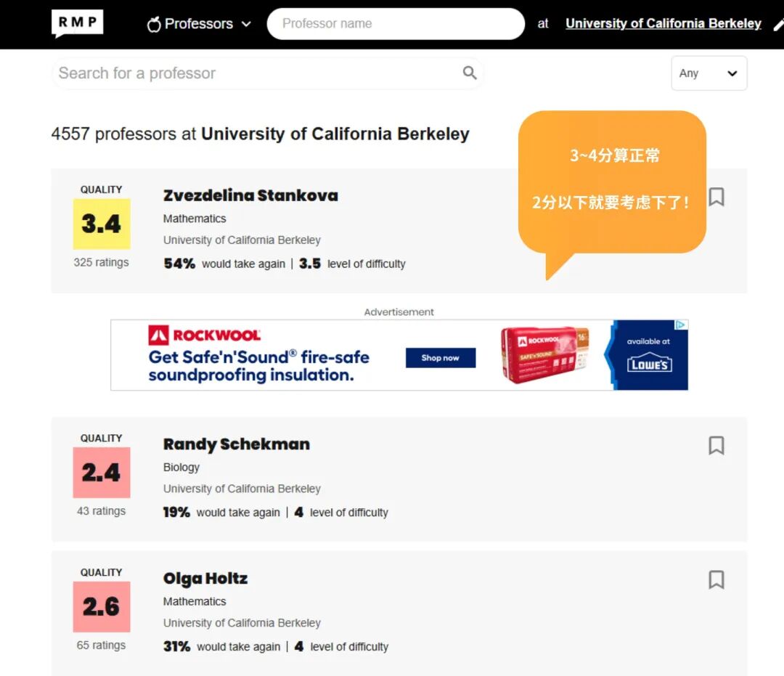Image resolution: width=784 pixels, height=676 pixels.
Task: Bookmark Zvezdelina Stankova
Action: click(x=716, y=197)
